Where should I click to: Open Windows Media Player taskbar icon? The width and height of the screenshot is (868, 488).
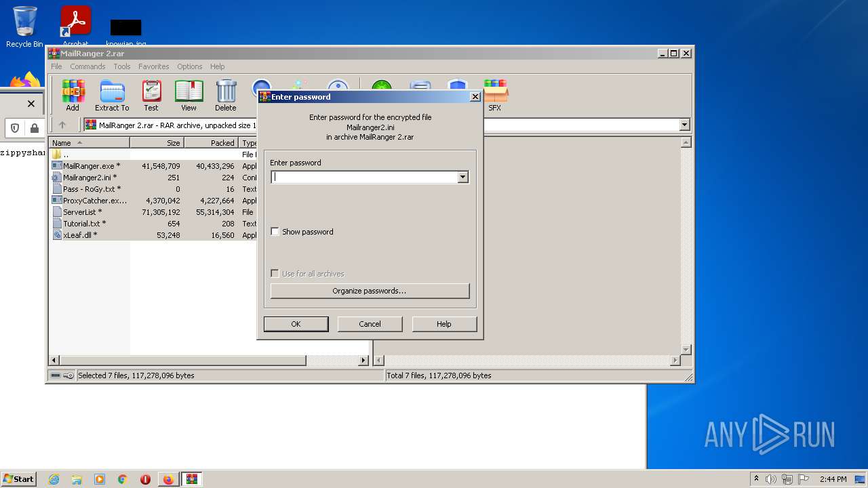(100, 479)
